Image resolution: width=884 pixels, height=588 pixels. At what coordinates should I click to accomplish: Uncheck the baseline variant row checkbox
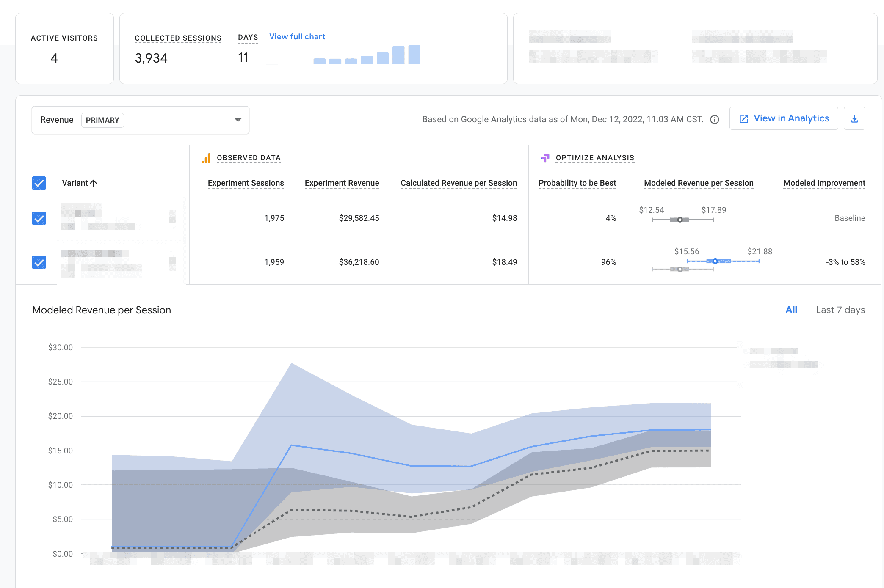pyautogui.click(x=39, y=218)
